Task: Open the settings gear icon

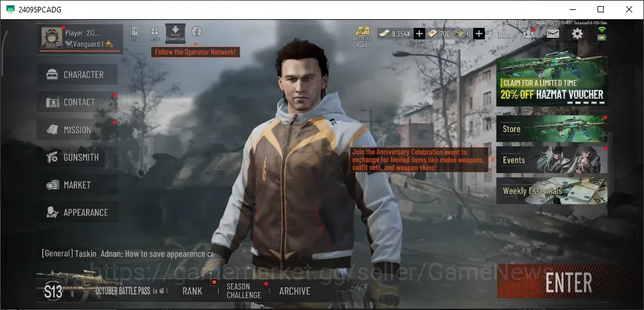Action: 577,33
